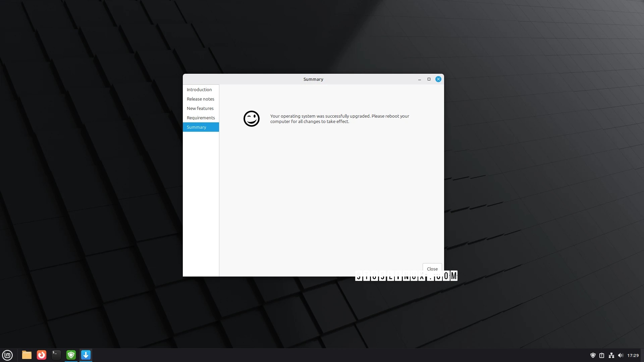Open the Firefox browser launcher
644x362 pixels.
(42, 355)
